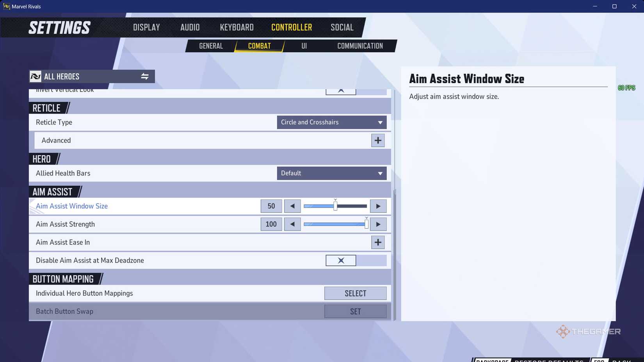Image resolution: width=644 pixels, height=362 pixels.
Task: Switch to the Display tab
Action: (146, 27)
